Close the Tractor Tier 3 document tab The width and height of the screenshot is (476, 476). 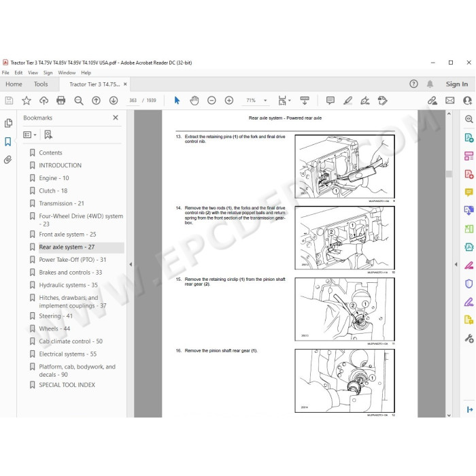(x=125, y=84)
